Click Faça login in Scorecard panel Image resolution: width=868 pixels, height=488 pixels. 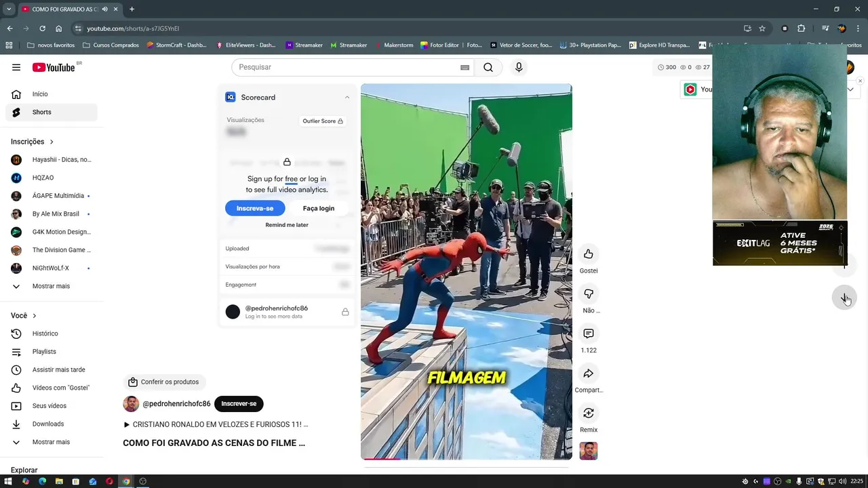click(319, 208)
